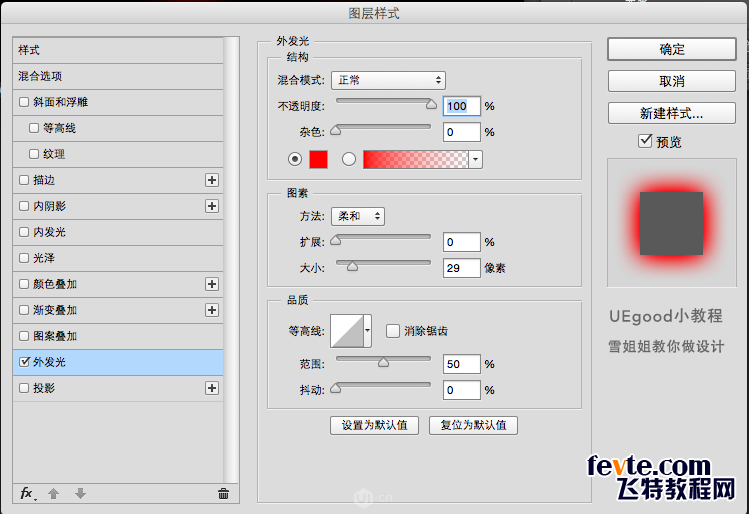Open the fx effects menu icon
The image size is (749, 514).
click(x=28, y=493)
